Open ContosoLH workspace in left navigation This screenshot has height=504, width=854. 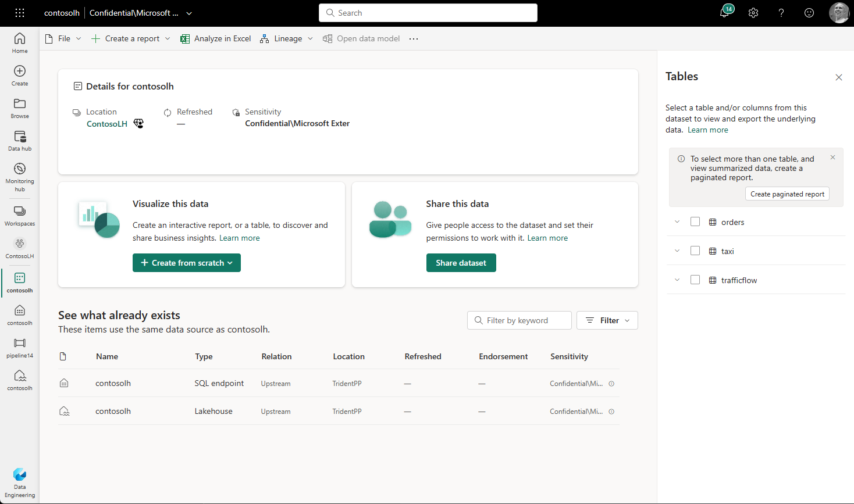(x=20, y=248)
